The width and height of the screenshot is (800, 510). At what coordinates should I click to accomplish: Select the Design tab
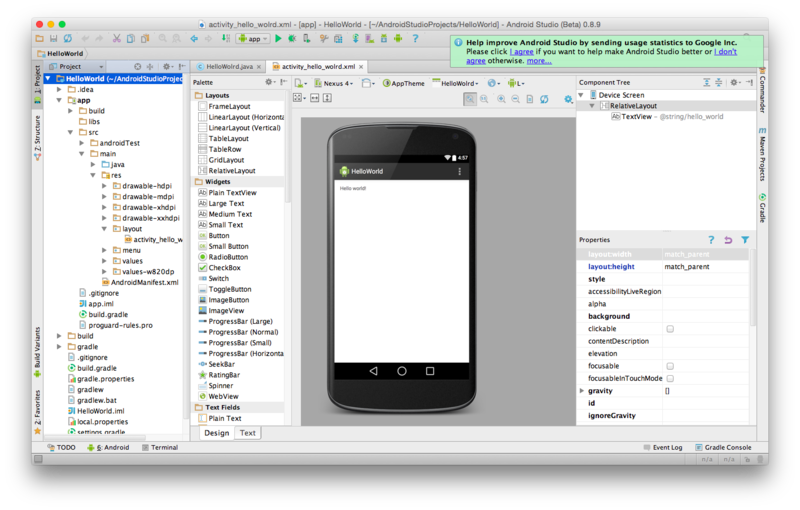click(x=217, y=433)
